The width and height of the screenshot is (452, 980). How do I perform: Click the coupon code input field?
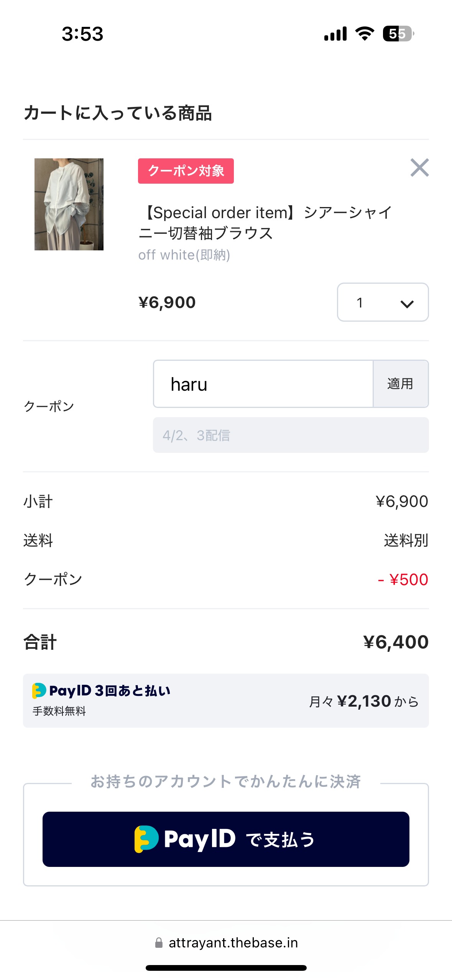coord(263,384)
